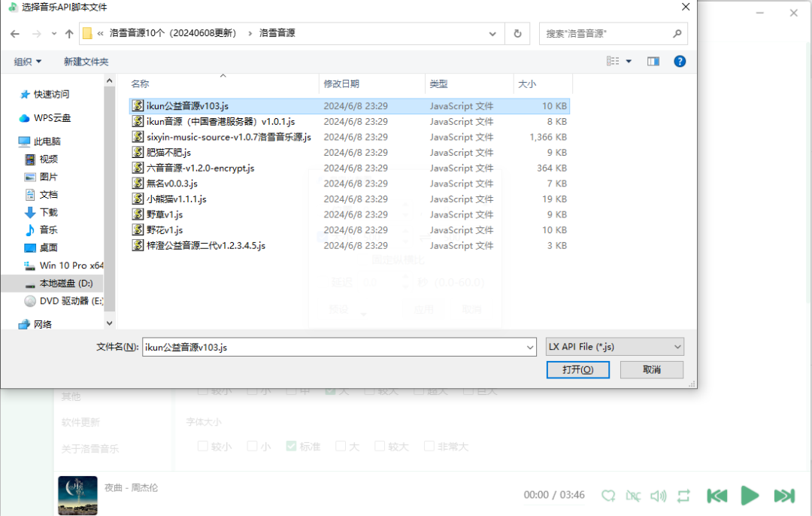
Task: Skip to next track in player
Action: tap(784, 496)
